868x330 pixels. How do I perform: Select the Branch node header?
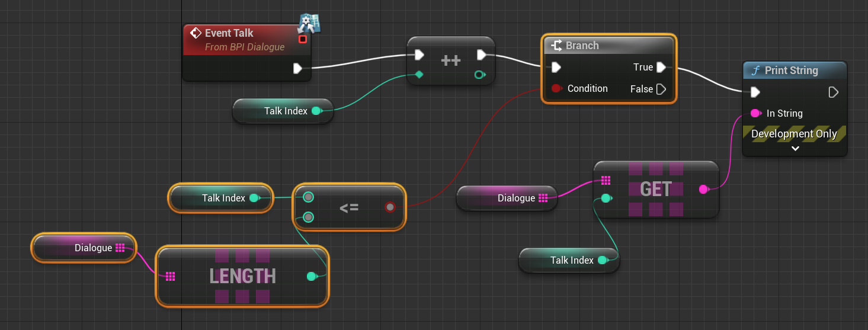click(608, 46)
